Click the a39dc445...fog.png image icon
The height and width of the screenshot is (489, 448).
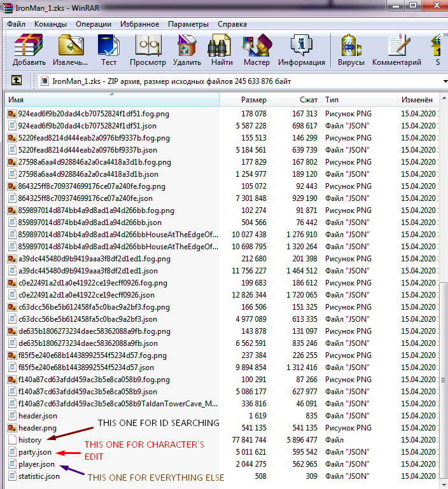tap(12, 259)
